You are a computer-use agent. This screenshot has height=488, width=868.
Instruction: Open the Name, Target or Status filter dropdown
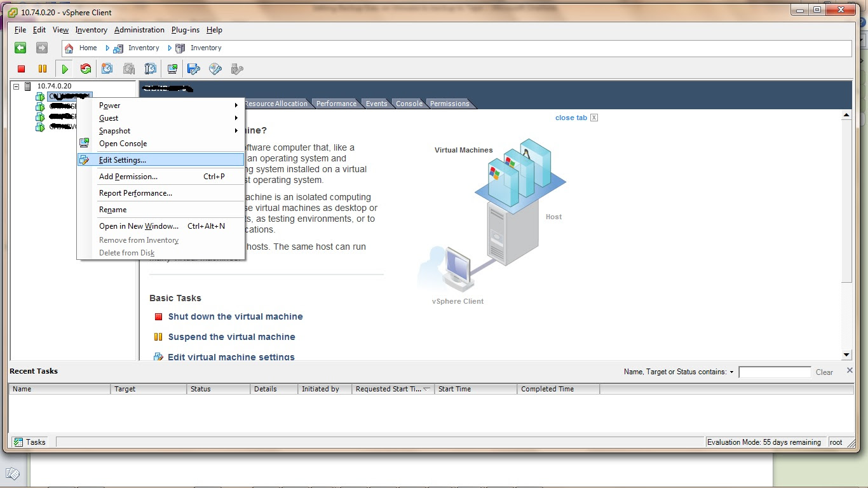(732, 372)
